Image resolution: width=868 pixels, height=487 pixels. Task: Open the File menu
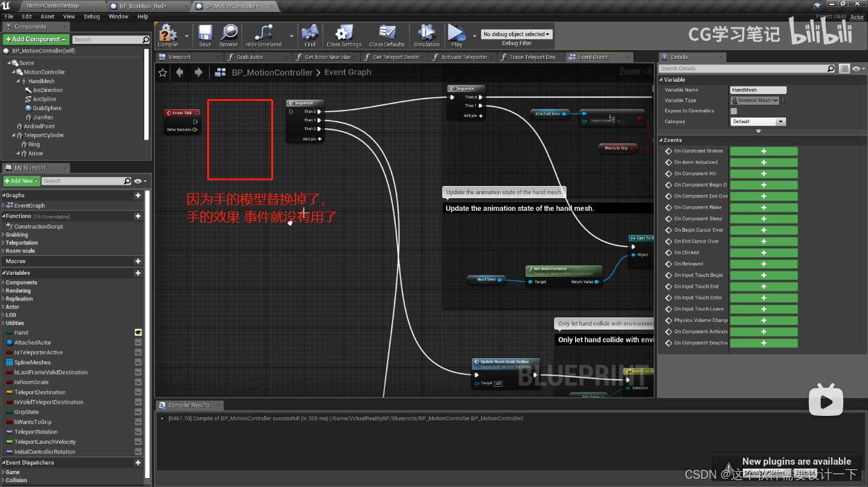(9, 17)
